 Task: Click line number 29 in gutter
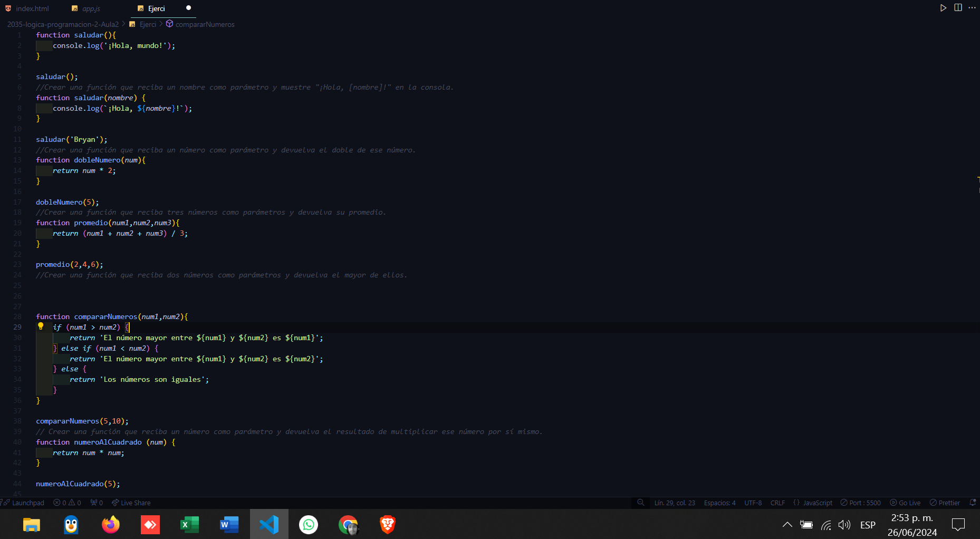click(17, 327)
